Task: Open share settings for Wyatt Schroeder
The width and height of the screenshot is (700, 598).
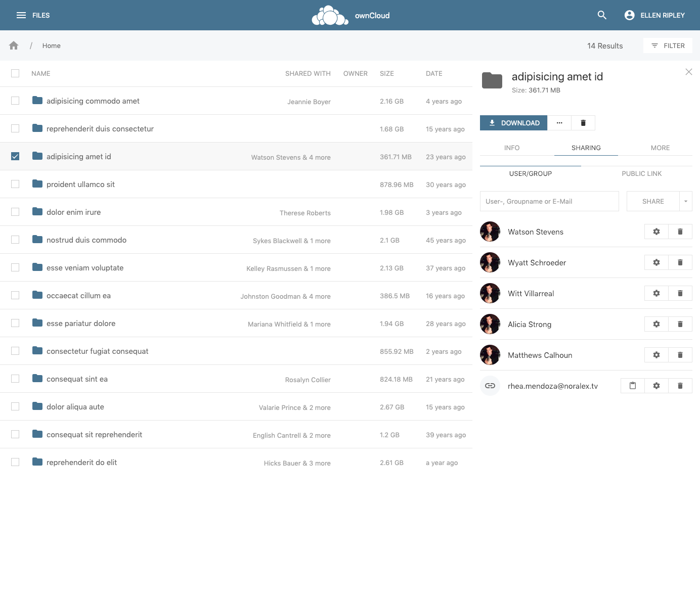Action: (657, 262)
